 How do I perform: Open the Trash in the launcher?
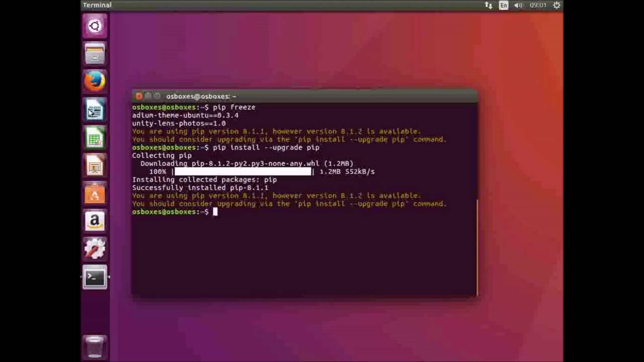click(95, 347)
